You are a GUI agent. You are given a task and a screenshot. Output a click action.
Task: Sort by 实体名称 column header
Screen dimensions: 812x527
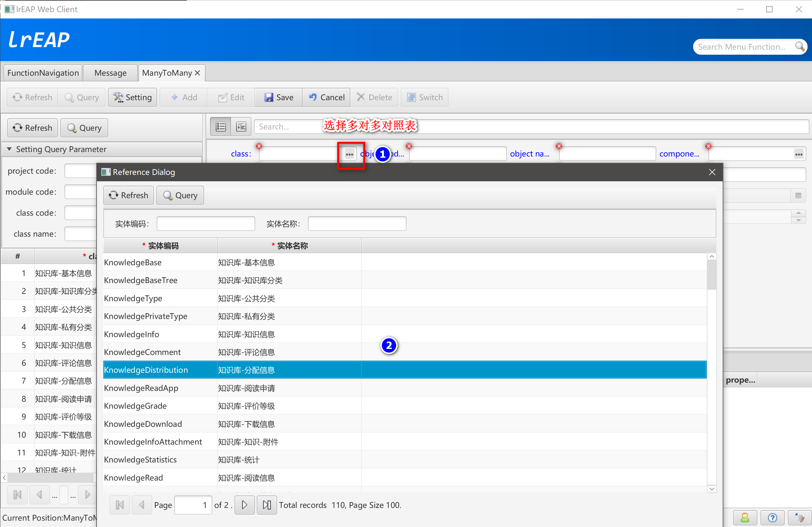point(289,246)
